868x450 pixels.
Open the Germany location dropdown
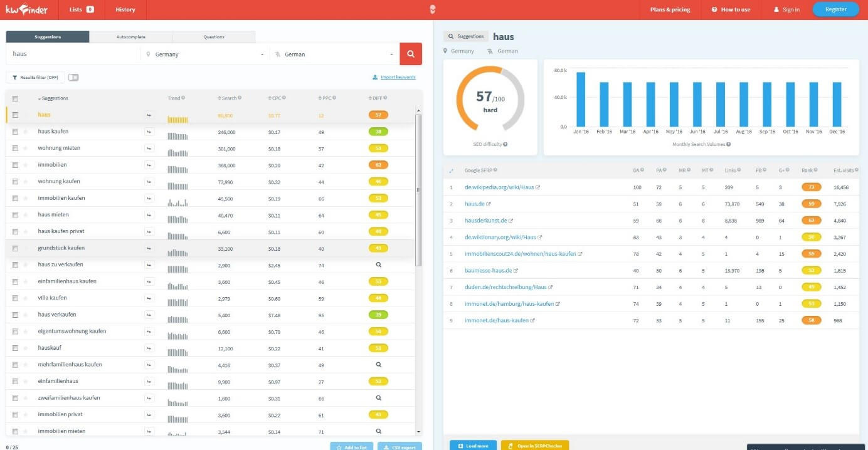pos(204,54)
